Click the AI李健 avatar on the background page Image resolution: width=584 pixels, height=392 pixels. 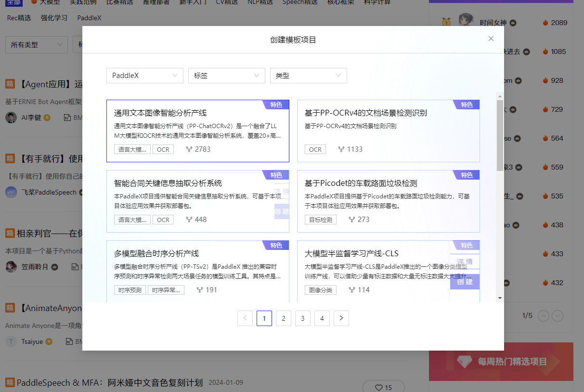[x=11, y=118]
